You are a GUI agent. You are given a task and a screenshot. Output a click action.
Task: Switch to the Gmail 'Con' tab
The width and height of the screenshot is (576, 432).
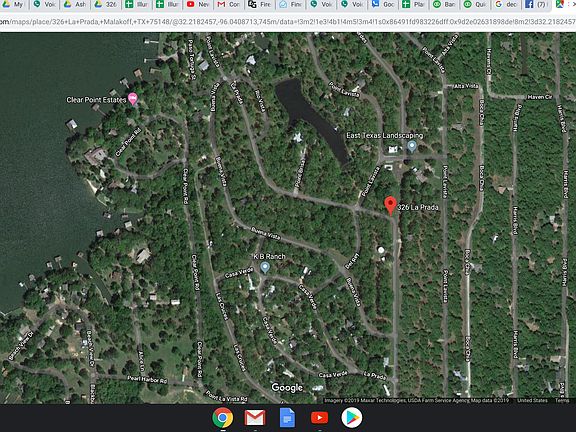[228, 5]
